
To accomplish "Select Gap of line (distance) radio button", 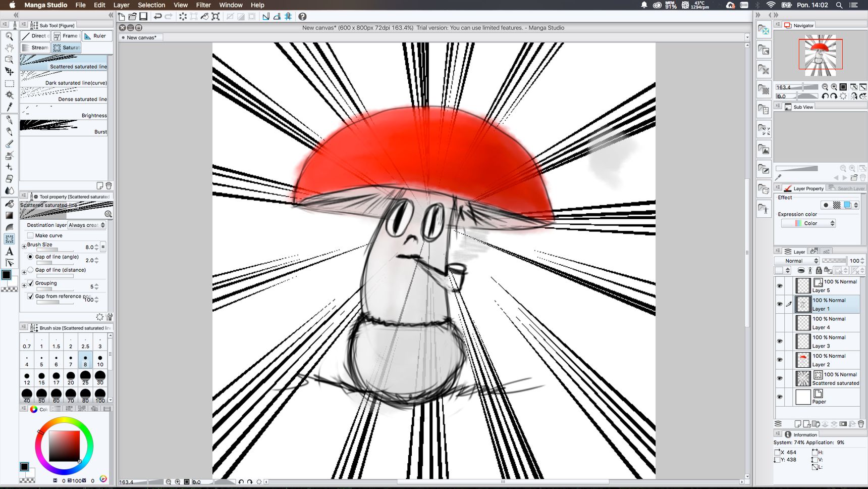I will click(x=30, y=270).
